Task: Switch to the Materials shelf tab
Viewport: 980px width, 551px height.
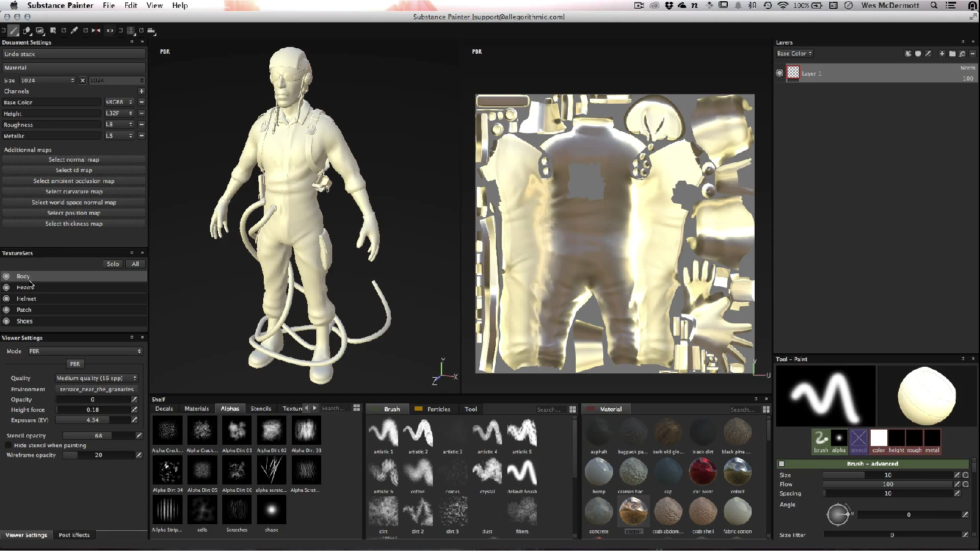Action: click(x=197, y=409)
